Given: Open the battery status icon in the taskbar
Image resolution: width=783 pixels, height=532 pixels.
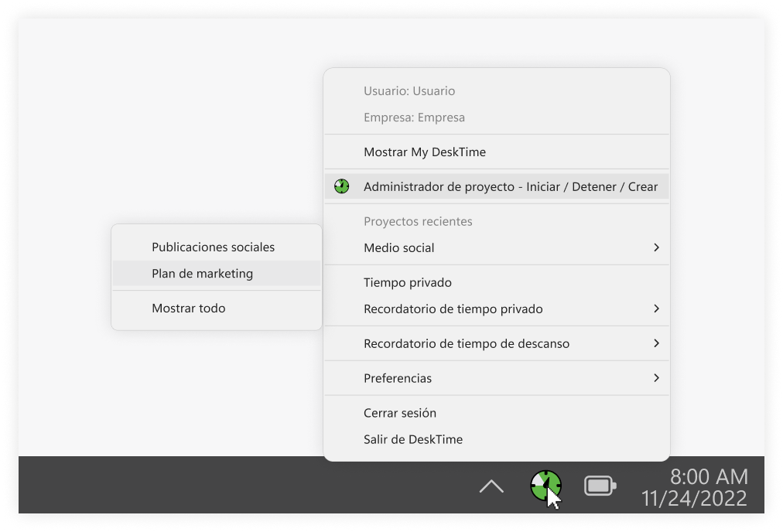Looking at the screenshot, I should [x=600, y=486].
